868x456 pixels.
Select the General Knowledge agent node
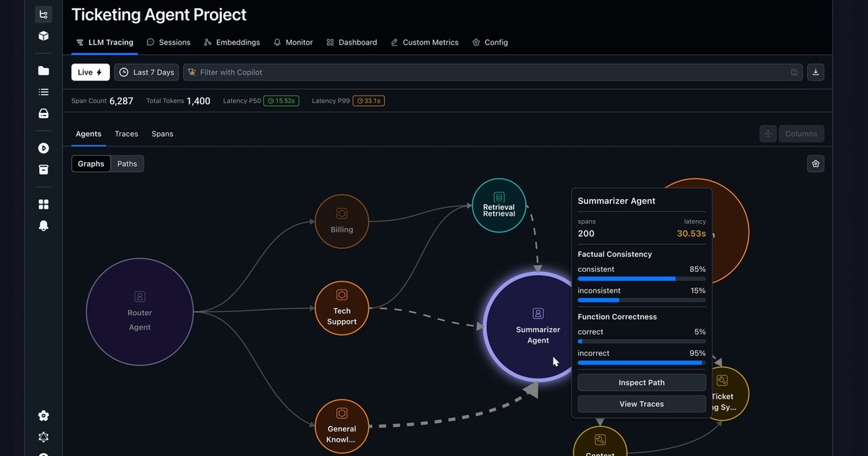342,426
